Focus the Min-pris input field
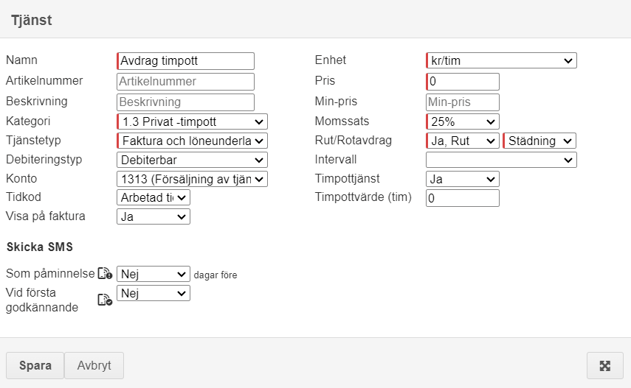Viewport: 631px width, 388px height. click(462, 102)
